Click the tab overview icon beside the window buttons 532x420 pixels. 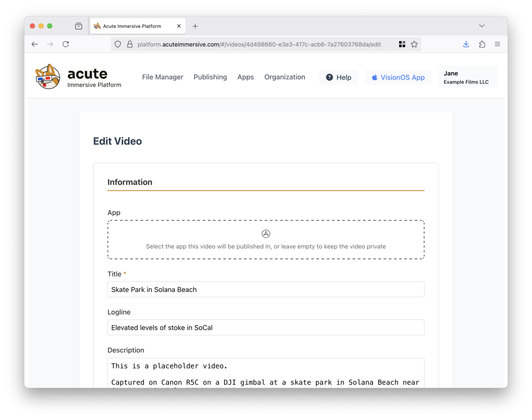(79, 26)
